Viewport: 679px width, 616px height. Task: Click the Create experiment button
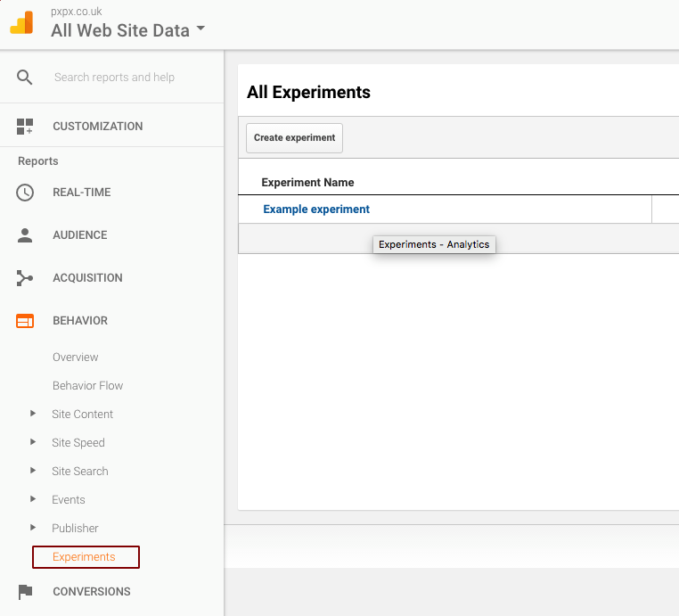click(x=294, y=138)
